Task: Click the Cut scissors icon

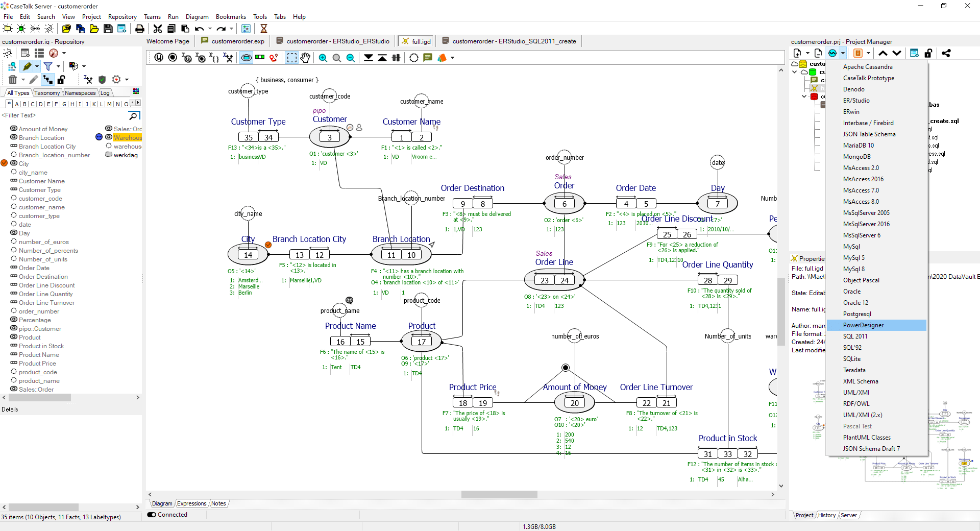Action: tap(158, 29)
